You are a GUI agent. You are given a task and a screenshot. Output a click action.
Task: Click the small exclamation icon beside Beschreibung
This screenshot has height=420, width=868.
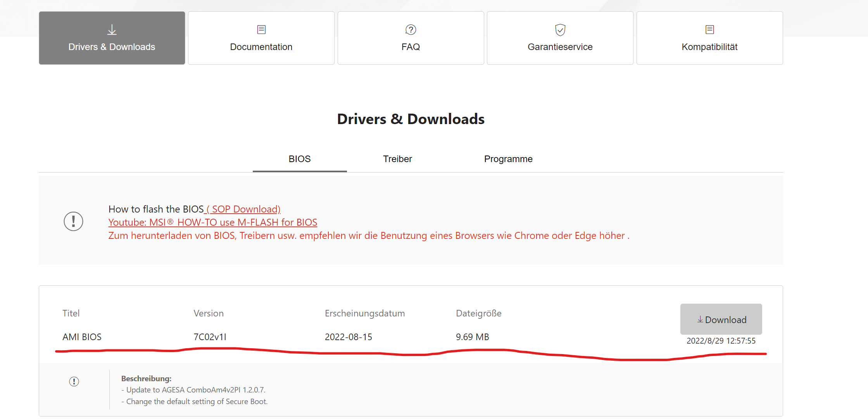pyautogui.click(x=74, y=382)
